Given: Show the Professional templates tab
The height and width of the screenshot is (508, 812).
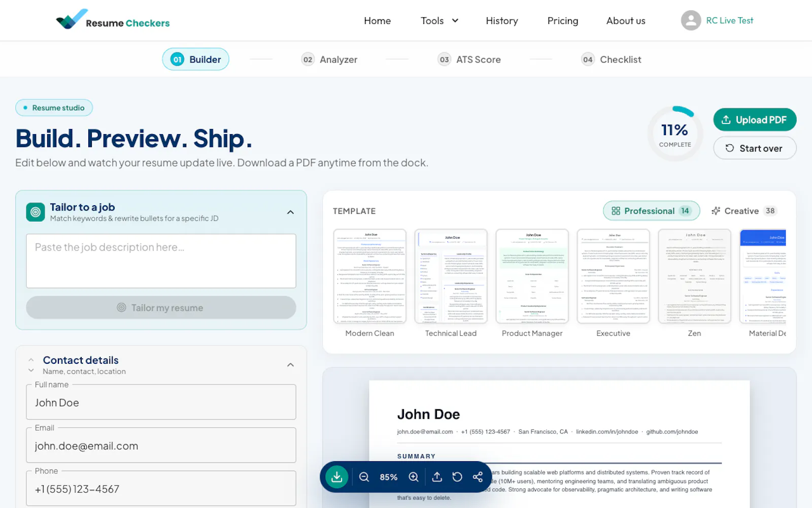Looking at the screenshot, I should (x=651, y=211).
